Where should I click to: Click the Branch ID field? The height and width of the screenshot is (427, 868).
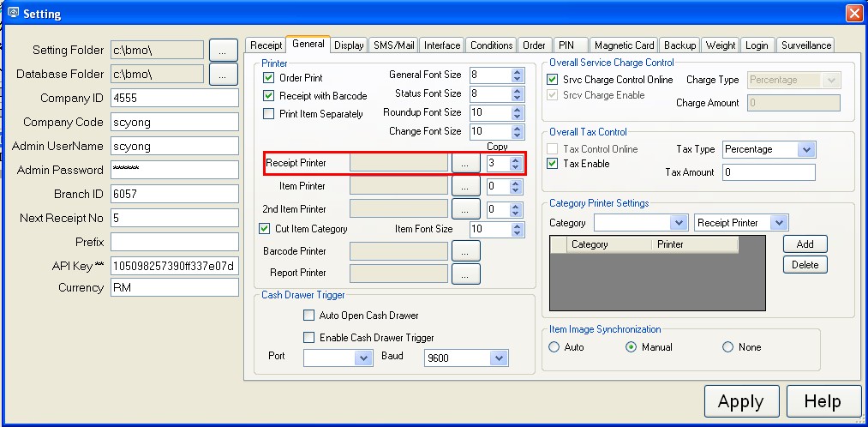coord(175,194)
